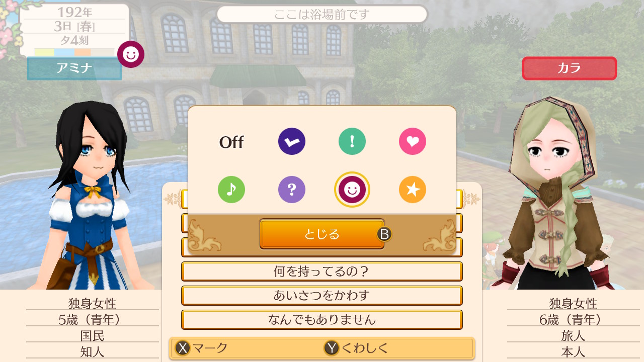Screen dimensions: 644x362
Task: Choose the なんでもありません option
Action: point(322,320)
